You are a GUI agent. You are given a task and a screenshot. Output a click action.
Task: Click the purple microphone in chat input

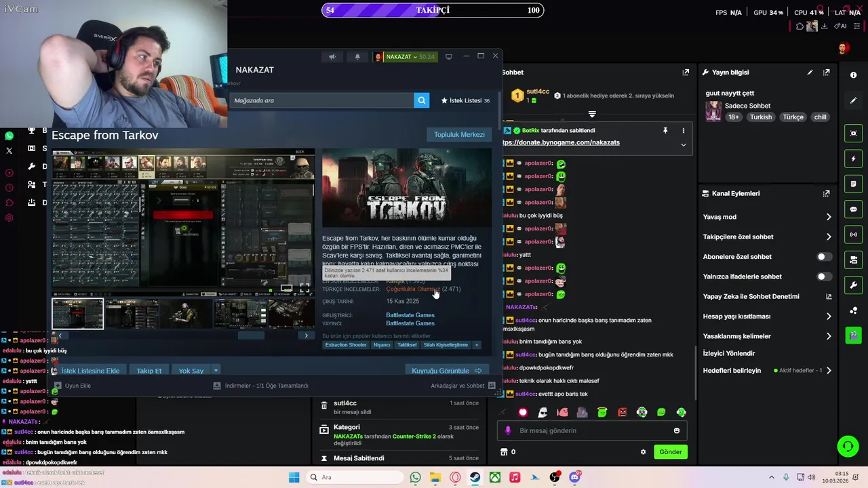tap(507, 430)
